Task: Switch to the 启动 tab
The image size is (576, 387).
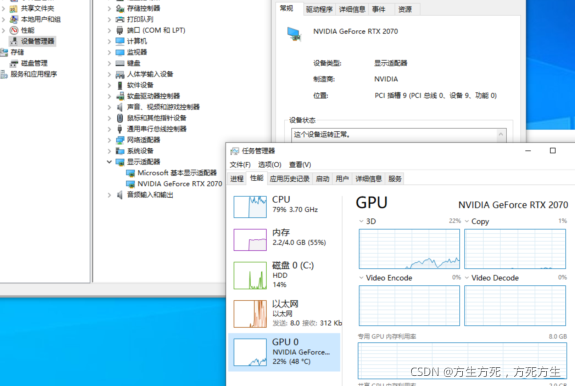Action: tap(323, 179)
